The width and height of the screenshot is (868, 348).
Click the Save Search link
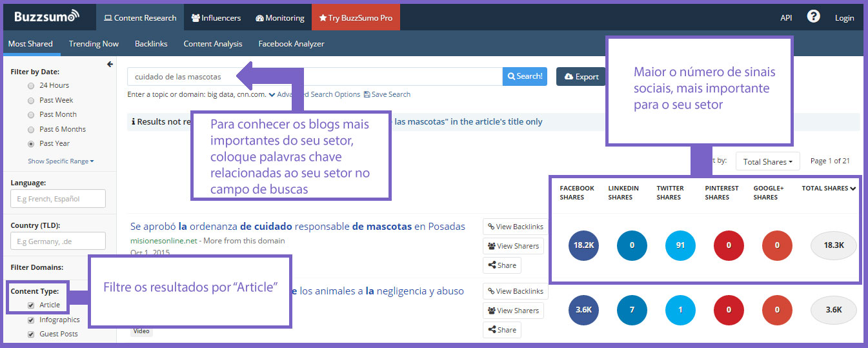click(387, 94)
